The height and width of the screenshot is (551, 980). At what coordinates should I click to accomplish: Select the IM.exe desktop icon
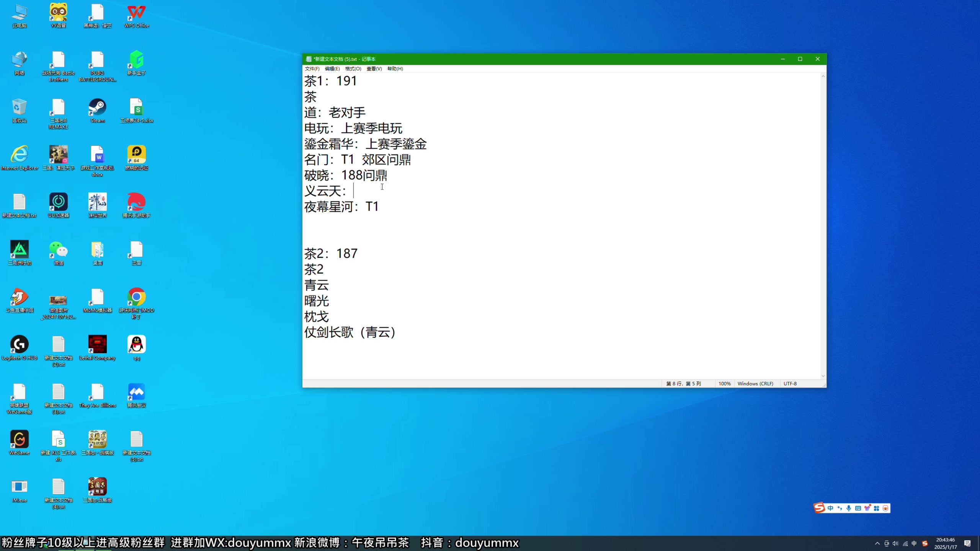pyautogui.click(x=20, y=491)
